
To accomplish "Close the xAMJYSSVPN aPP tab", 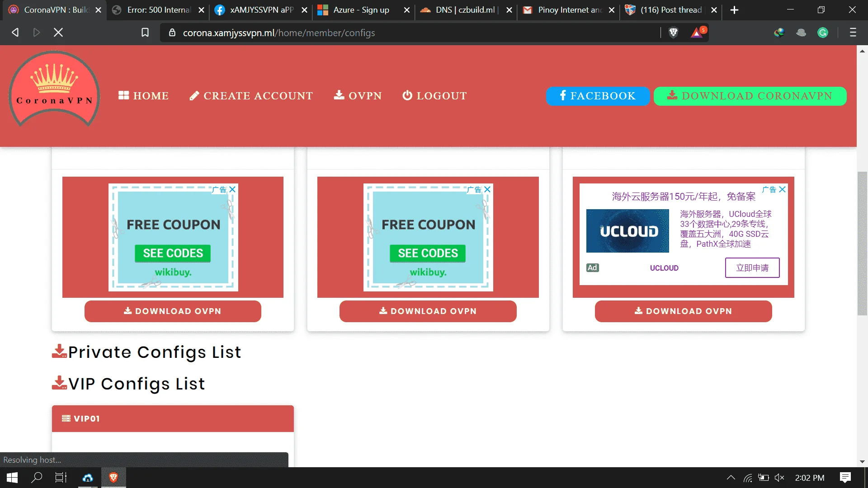I will point(305,10).
